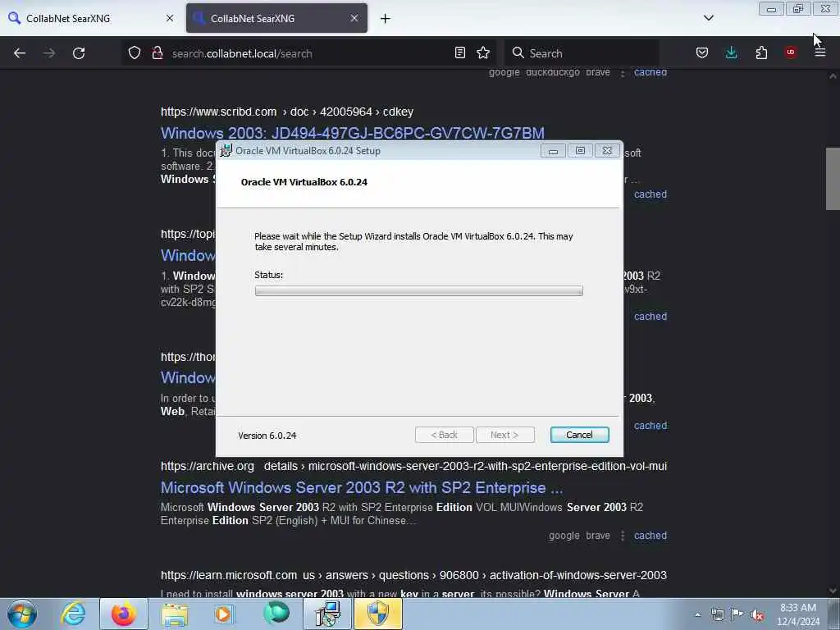Click the scrollbar down arrow
The width and height of the screenshot is (840, 630).
pos(833,591)
